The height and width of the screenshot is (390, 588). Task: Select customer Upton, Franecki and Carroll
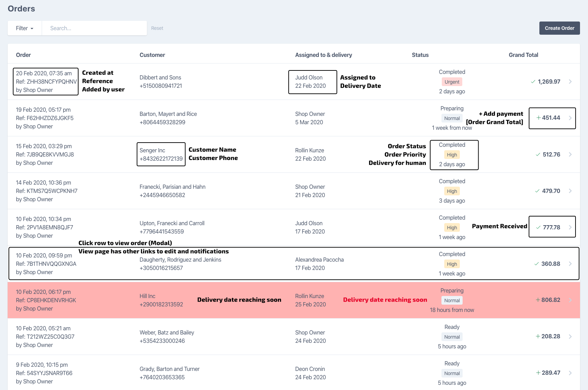[172, 223]
